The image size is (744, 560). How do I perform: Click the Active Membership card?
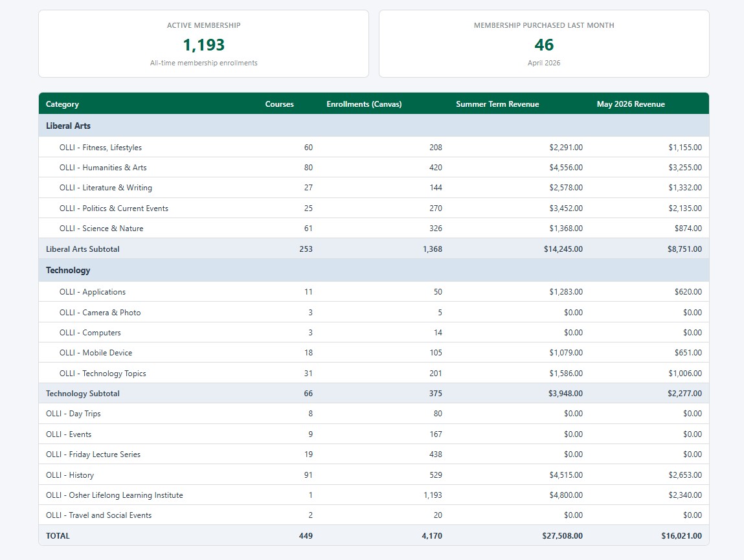[203, 43]
